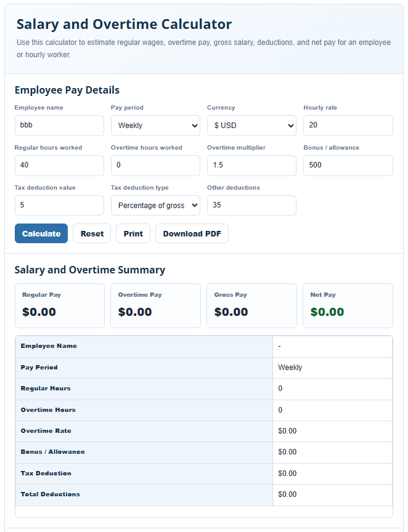Click the Tax Deduction $0.00 value
The width and height of the screenshot is (408, 532).
click(x=287, y=474)
